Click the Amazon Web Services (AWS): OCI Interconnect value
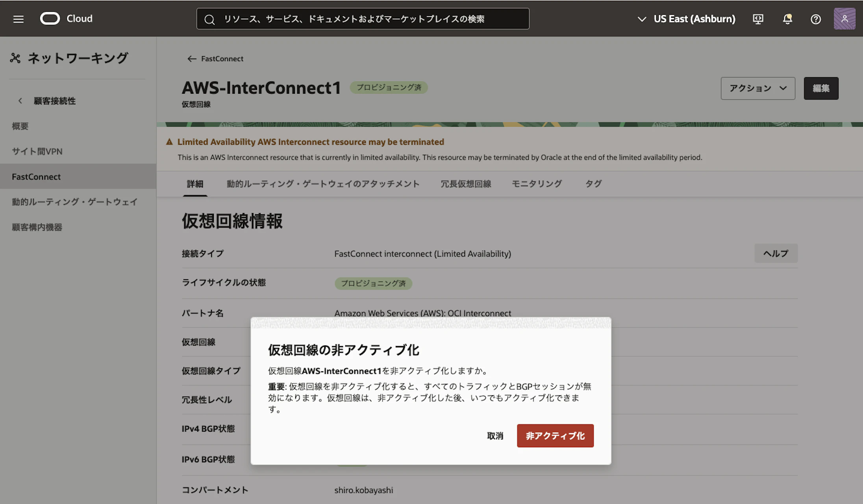Viewport: 863px width, 504px height. click(x=423, y=313)
